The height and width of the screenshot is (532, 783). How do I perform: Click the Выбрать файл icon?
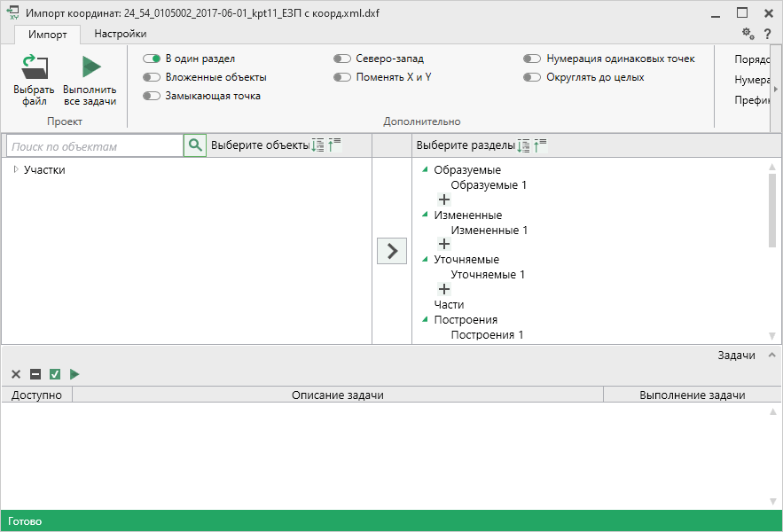(x=34, y=68)
